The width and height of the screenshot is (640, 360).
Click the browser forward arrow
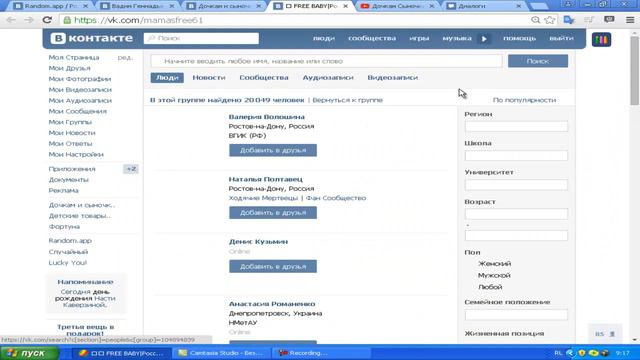[x=29, y=20]
